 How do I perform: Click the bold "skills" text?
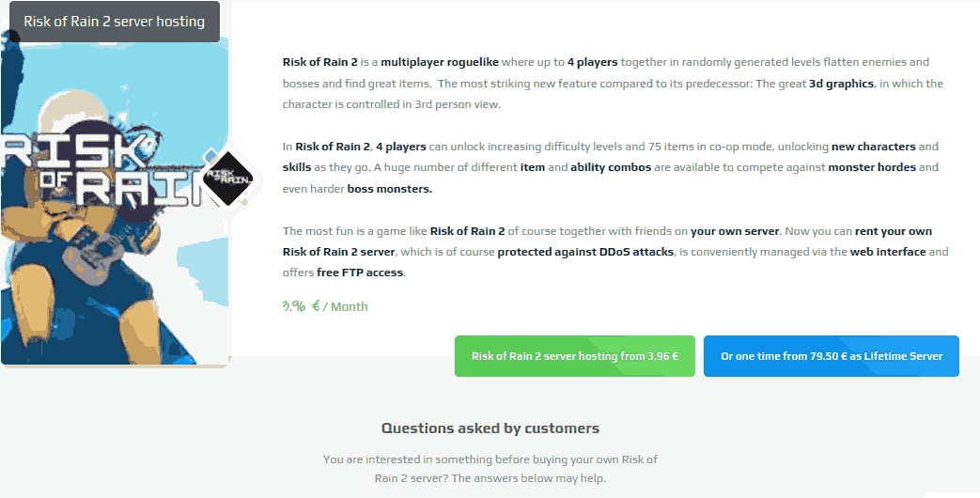pyautogui.click(x=297, y=167)
